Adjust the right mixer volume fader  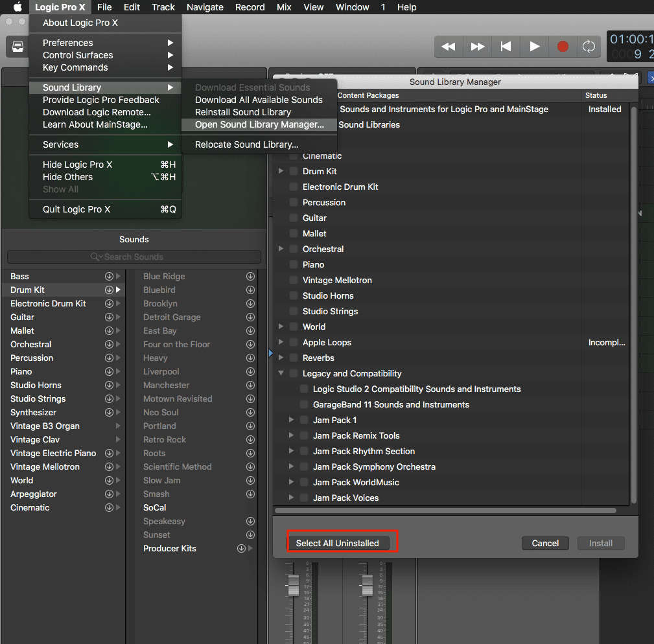pos(368,584)
